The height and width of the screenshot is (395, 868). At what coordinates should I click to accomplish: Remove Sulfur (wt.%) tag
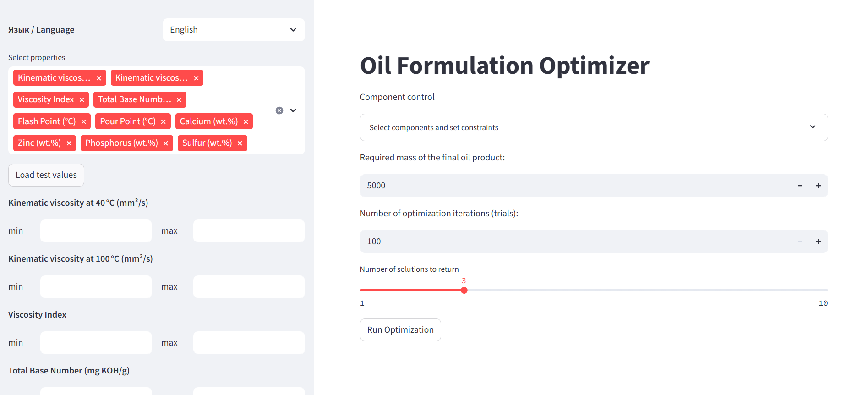coord(240,143)
